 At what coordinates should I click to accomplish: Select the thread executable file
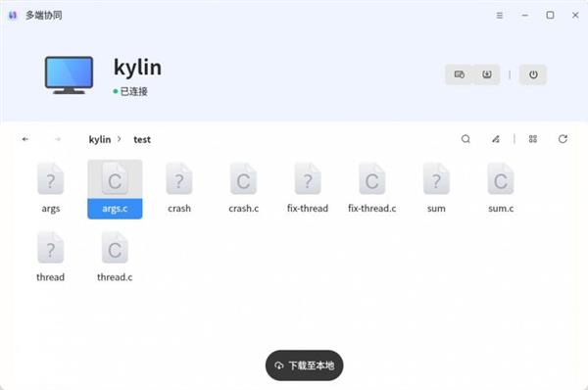pos(51,258)
